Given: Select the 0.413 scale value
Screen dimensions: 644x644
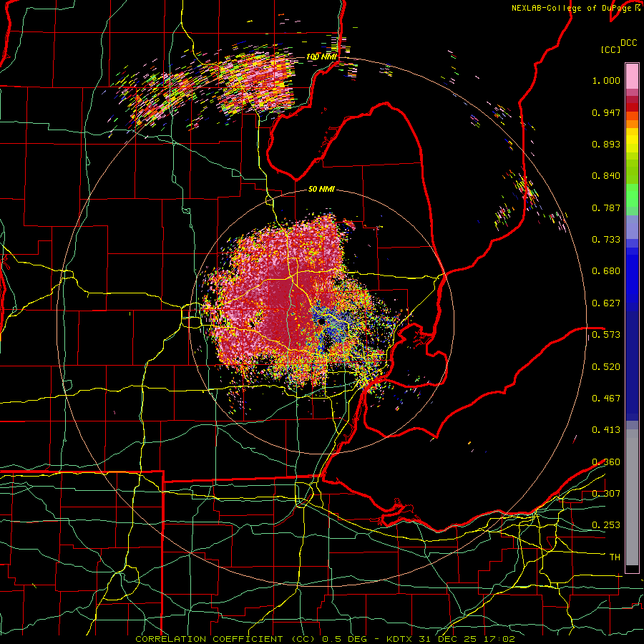Looking at the screenshot, I should pyautogui.click(x=606, y=430).
